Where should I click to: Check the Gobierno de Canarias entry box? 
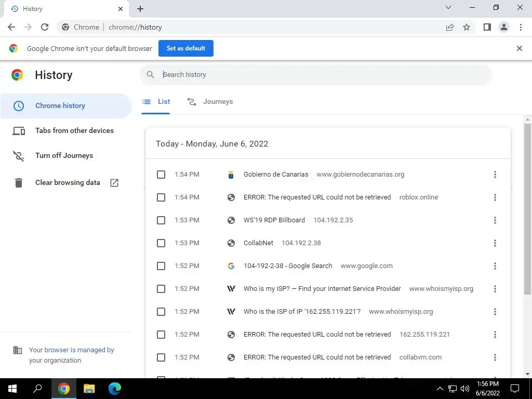click(x=161, y=175)
